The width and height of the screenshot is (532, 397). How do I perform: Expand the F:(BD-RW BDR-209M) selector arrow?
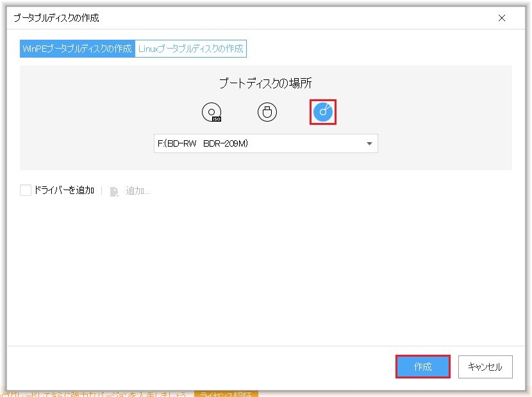coord(369,143)
